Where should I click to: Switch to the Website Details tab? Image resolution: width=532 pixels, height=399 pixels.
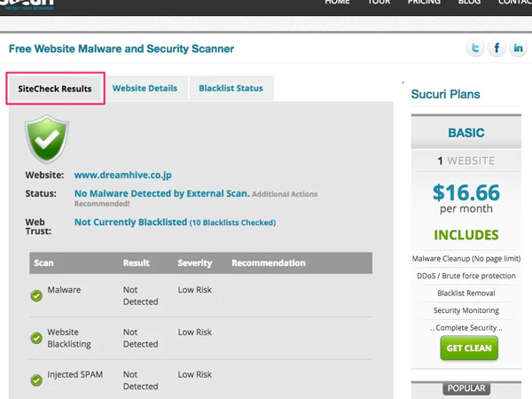point(145,89)
